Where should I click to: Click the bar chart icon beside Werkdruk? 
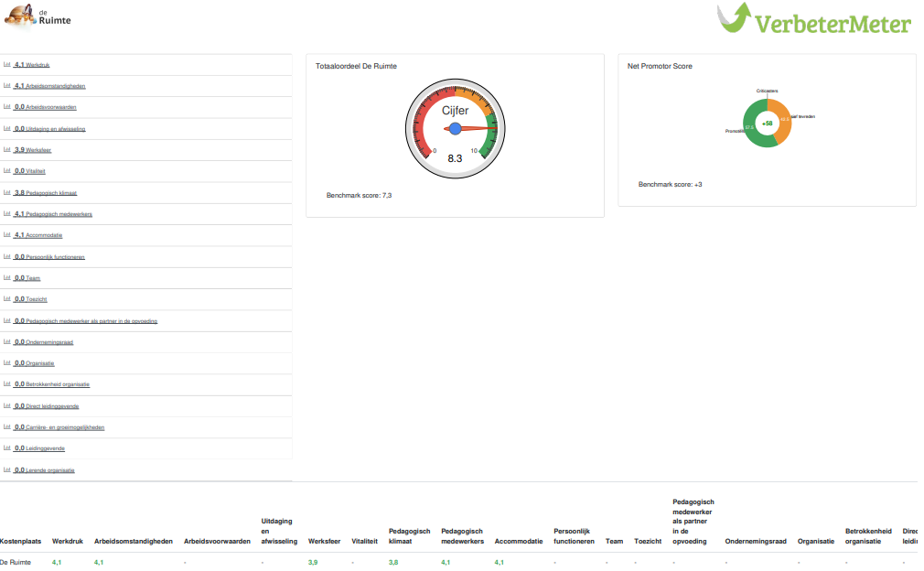click(7, 65)
